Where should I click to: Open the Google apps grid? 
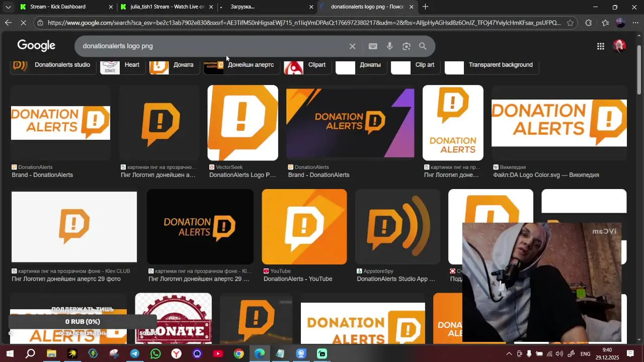click(x=601, y=46)
